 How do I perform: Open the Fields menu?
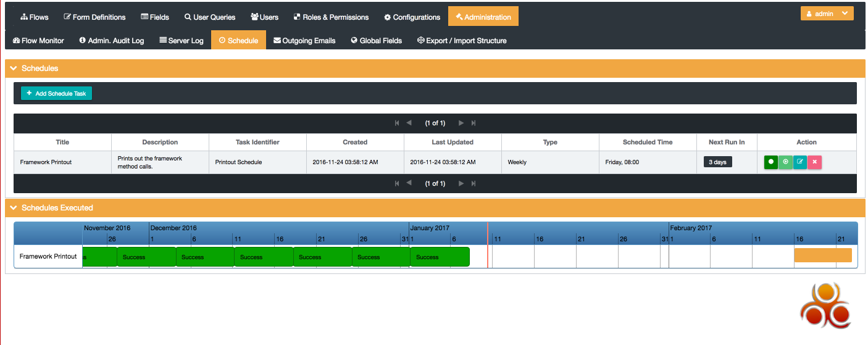[x=155, y=17]
